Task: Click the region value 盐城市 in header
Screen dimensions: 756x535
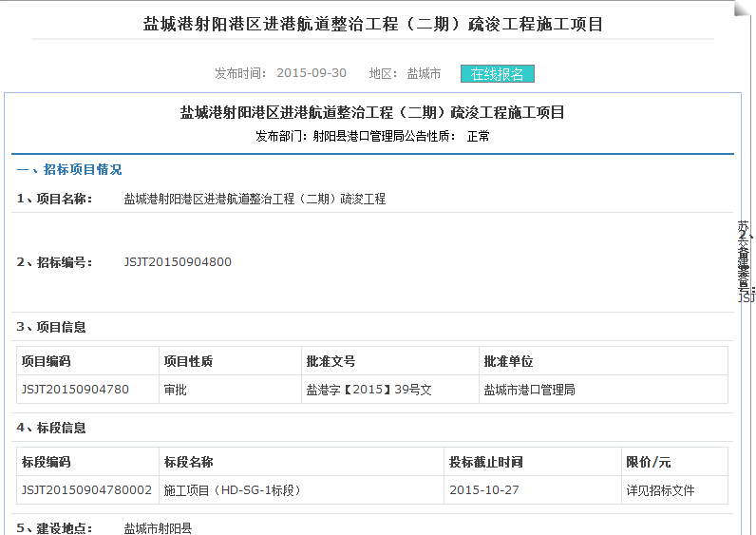Action: tap(424, 73)
